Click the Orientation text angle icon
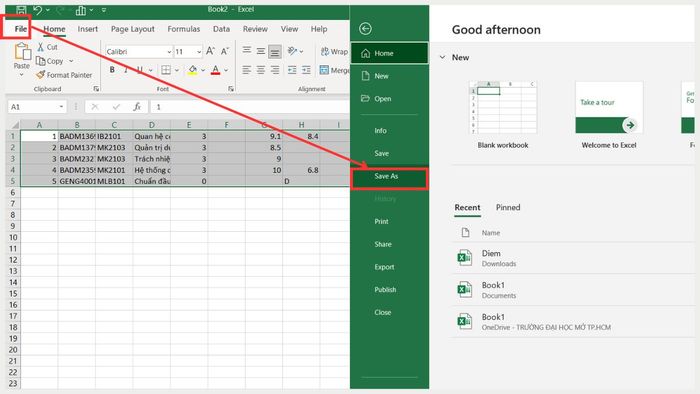This screenshot has width=700, height=394. click(292, 51)
